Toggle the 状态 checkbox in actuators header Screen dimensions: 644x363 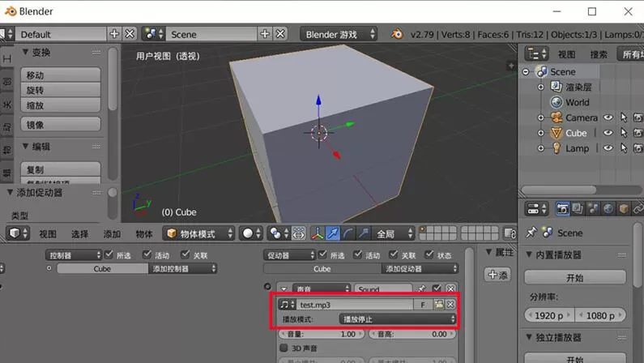429,254
